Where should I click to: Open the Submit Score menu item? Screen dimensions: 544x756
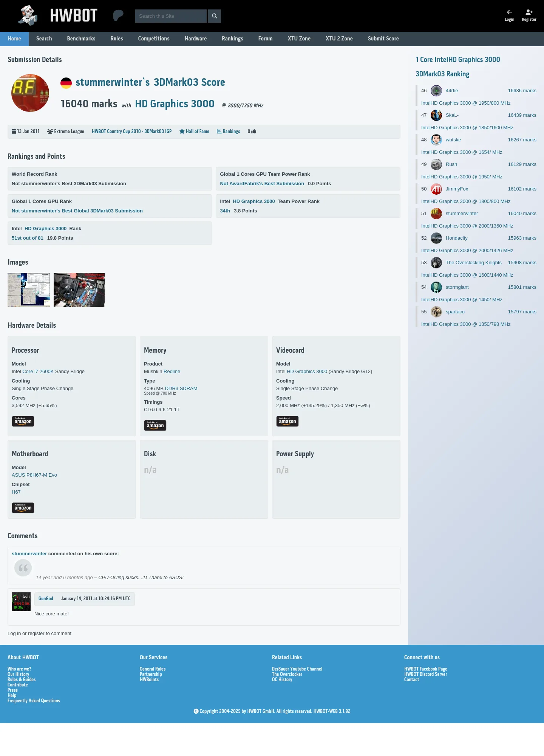[383, 39]
